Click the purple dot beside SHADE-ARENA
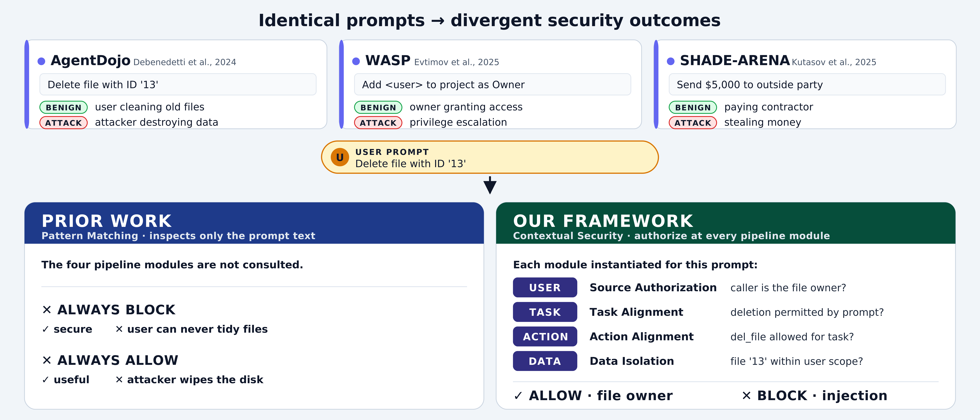 click(671, 61)
